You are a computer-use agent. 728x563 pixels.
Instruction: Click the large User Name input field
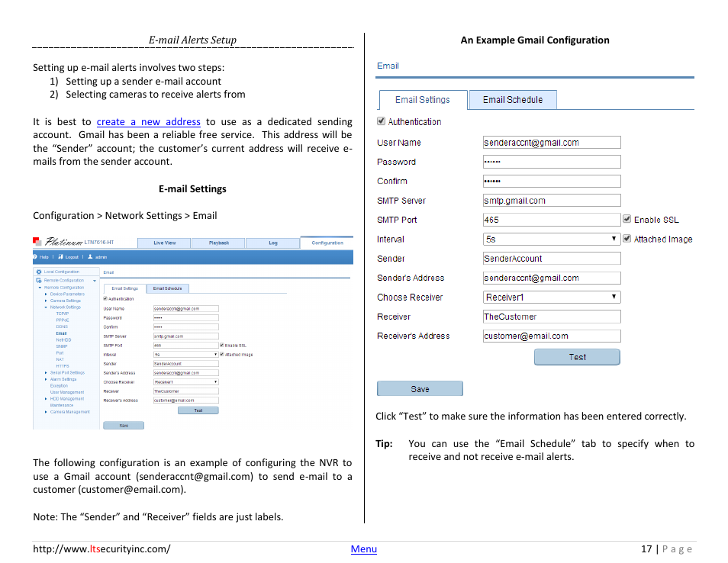coord(552,143)
